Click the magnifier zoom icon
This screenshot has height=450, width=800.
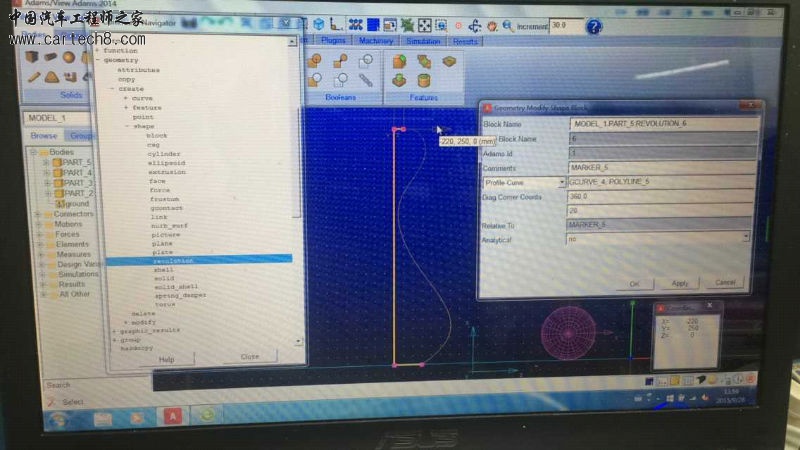tap(508, 26)
